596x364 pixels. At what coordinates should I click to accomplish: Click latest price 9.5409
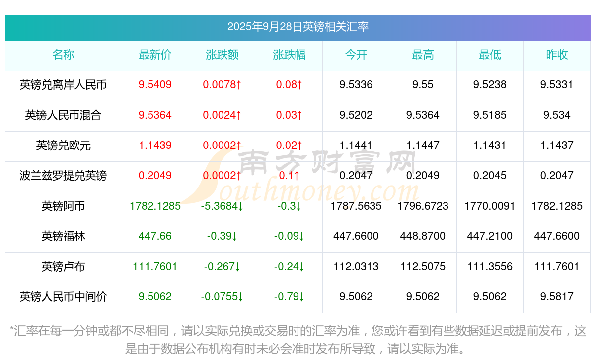tap(155, 85)
